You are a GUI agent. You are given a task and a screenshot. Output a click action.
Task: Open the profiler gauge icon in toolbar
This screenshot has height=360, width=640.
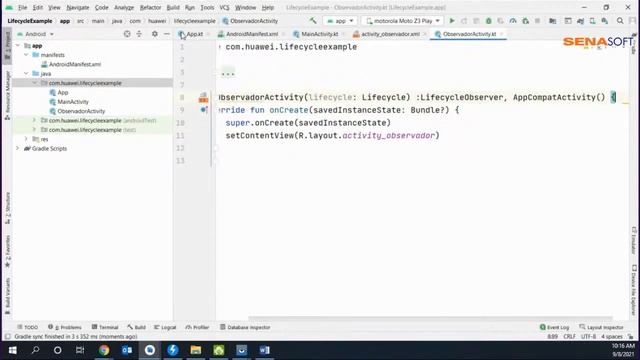point(513,21)
